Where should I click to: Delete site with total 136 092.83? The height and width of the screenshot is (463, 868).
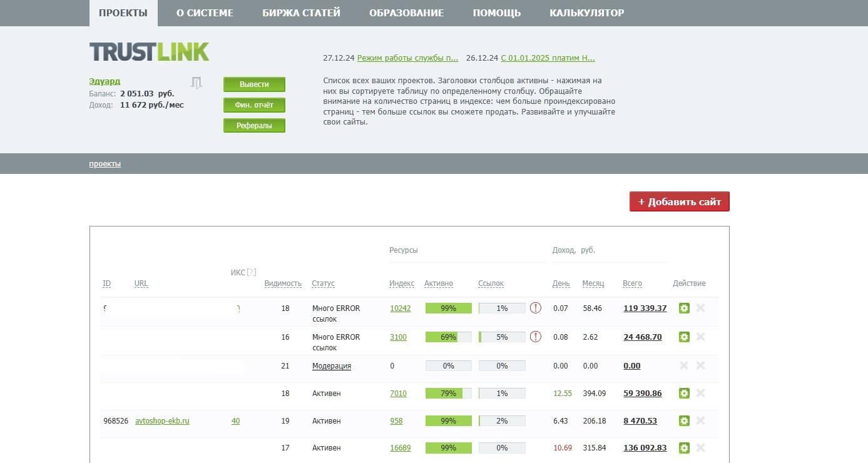click(700, 447)
